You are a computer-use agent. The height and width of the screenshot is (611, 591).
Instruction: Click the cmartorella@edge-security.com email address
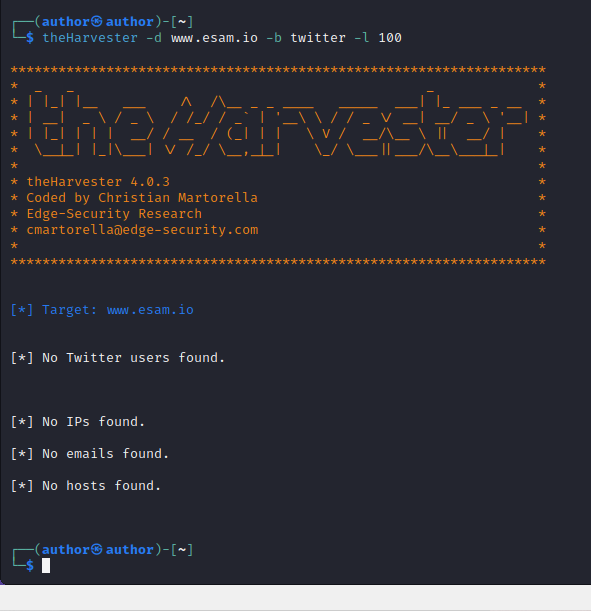(142, 230)
